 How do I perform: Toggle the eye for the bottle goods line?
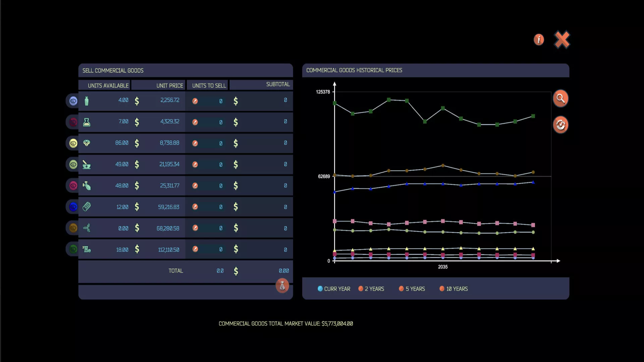pos(73,101)
